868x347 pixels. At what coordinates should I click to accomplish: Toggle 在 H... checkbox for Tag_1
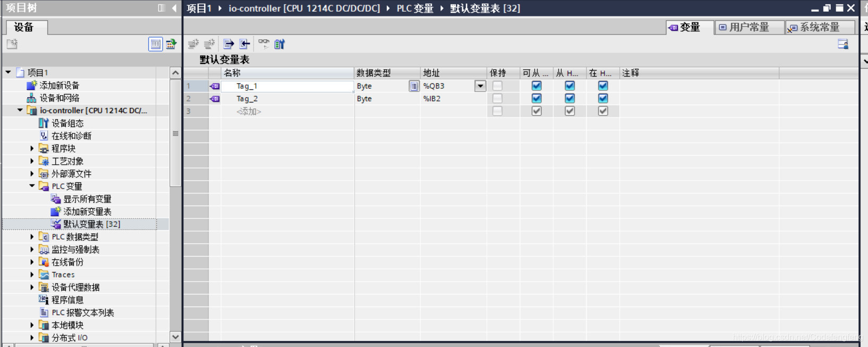pyautogui.click(x=603, y=86)
